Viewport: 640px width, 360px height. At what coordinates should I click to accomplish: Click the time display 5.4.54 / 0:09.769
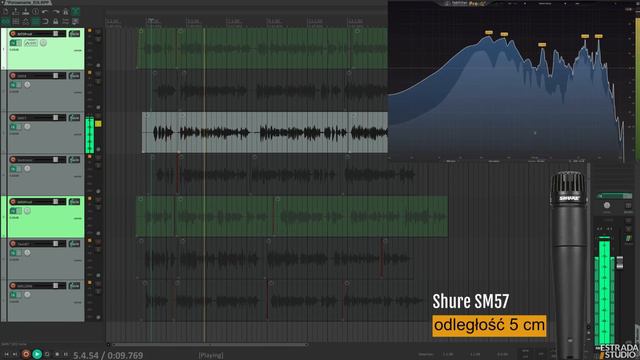[x=108, y=355]
